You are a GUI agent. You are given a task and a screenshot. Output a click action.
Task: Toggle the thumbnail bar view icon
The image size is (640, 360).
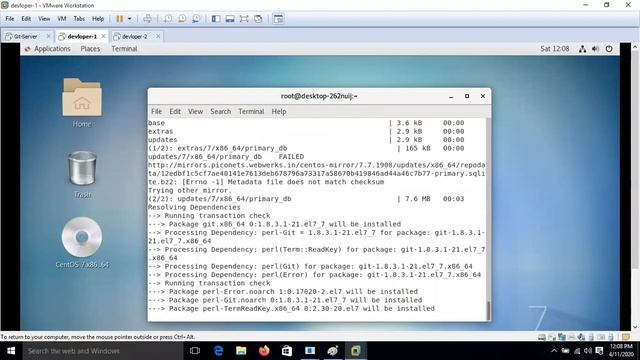tap(230, 19)
